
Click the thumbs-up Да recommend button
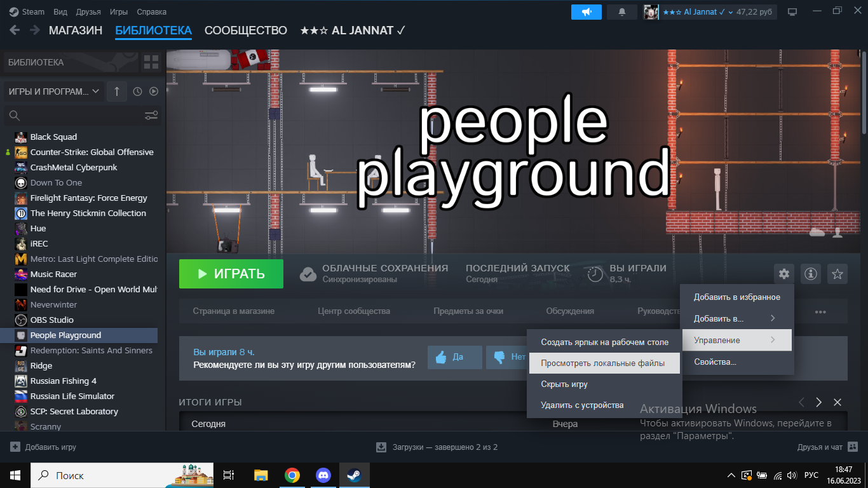pyautogui.click(x=455, y=357)
